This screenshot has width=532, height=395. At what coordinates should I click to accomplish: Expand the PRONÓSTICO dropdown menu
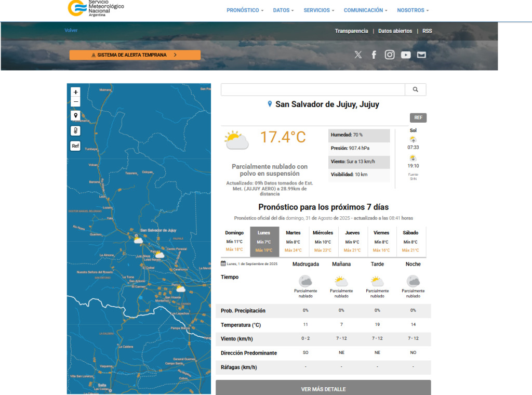click(x=245, y=10)
